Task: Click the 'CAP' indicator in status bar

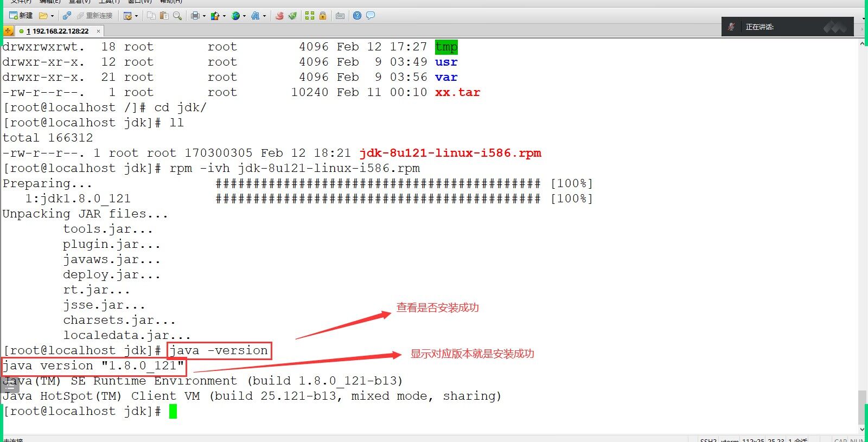Action: (841, 440)
